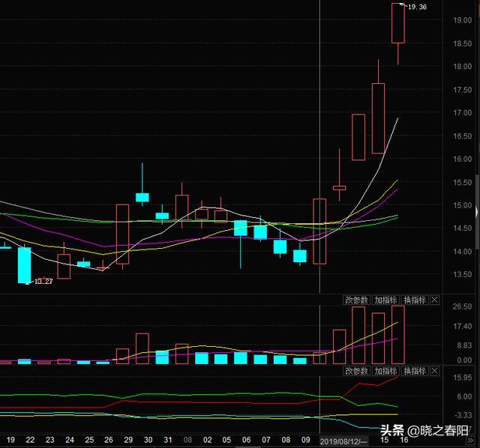Click date label 26 on time axis
The width and height of the screenshot is (480, 448).
[109, 440]
